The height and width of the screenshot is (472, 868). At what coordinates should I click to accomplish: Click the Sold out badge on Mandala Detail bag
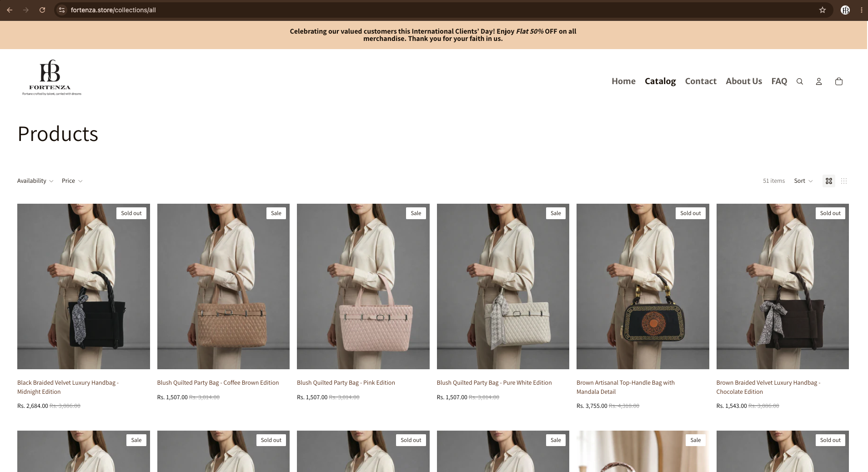click(x=691, y=213)
